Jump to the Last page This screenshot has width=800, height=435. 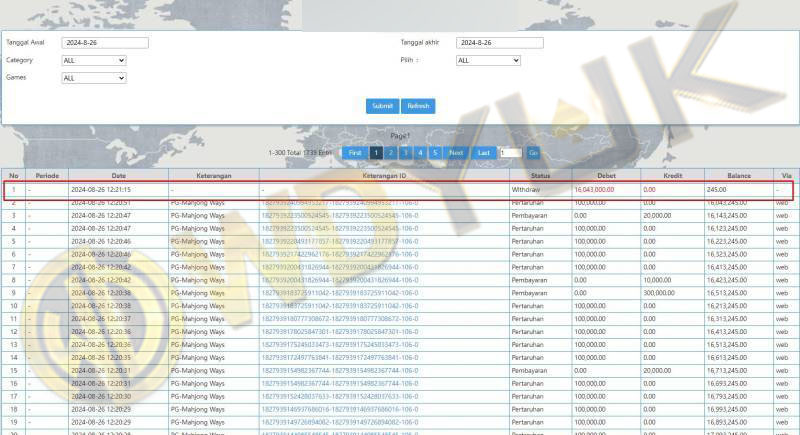tap(484, 153)
